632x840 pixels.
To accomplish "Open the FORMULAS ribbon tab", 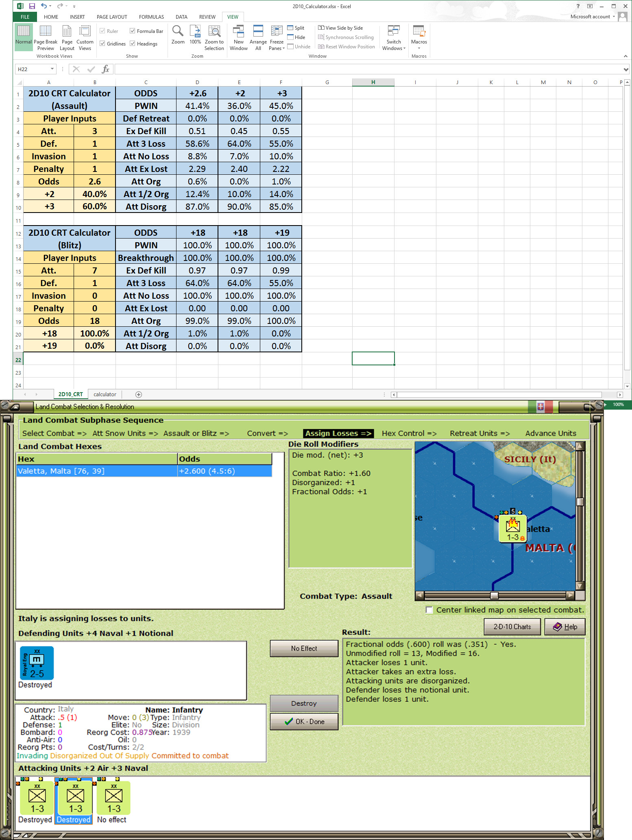I will click(x=151, y=17).
